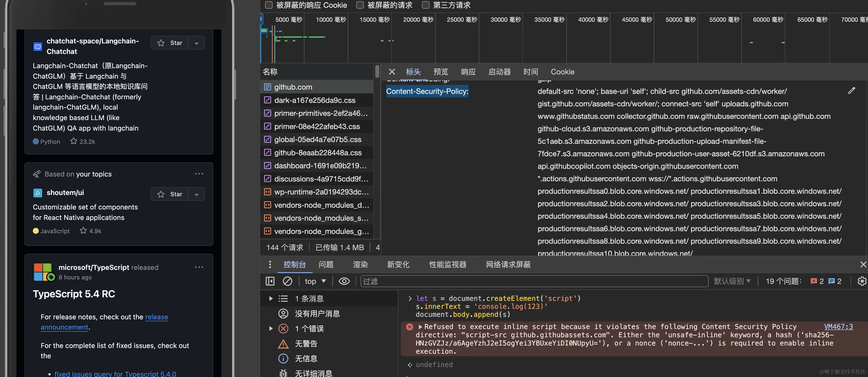Image resolution: width=868 pixels, height=377 pixels.
Task: Click the Langchain-Chatchat repository avatar icon
Action: 38,46
